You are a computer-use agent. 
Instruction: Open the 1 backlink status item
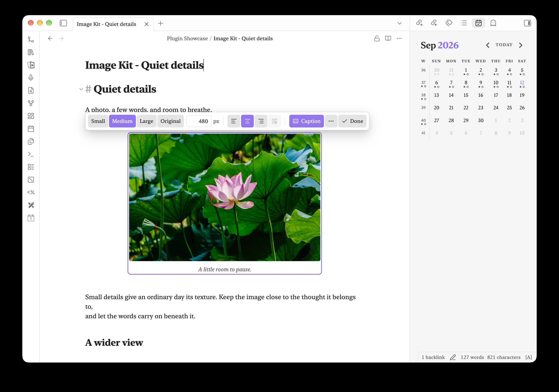click(x=433, y=357)
